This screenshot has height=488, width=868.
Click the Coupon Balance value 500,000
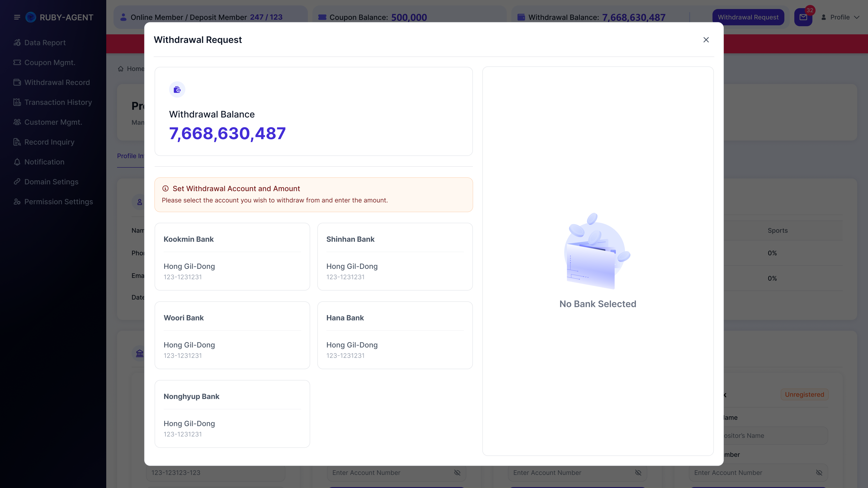coord(409,17)
